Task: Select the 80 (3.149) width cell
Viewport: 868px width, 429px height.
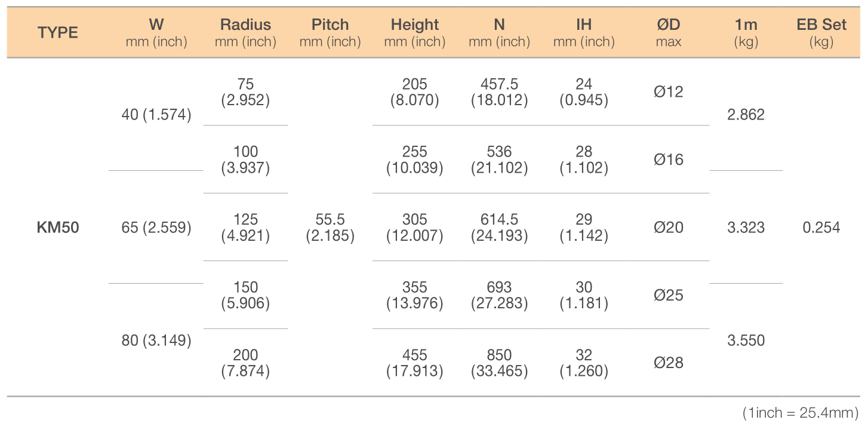Action: click(156, 341)
